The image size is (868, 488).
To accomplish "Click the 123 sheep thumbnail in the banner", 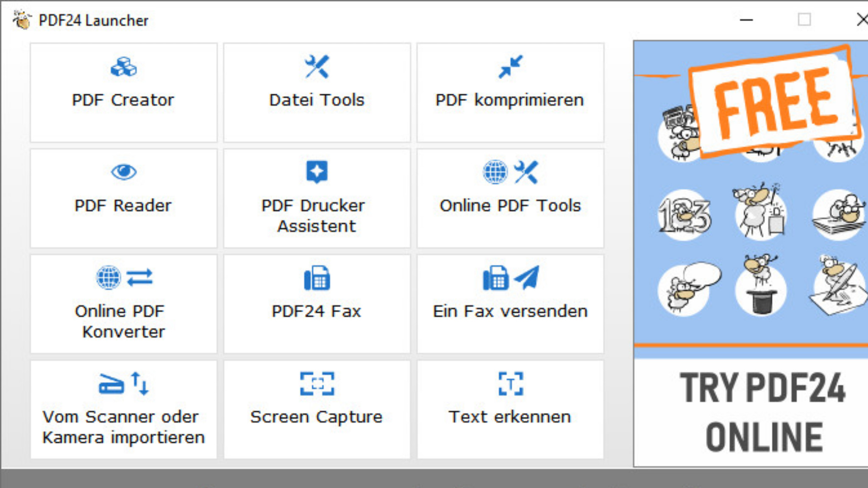I will tap(684, 215).
